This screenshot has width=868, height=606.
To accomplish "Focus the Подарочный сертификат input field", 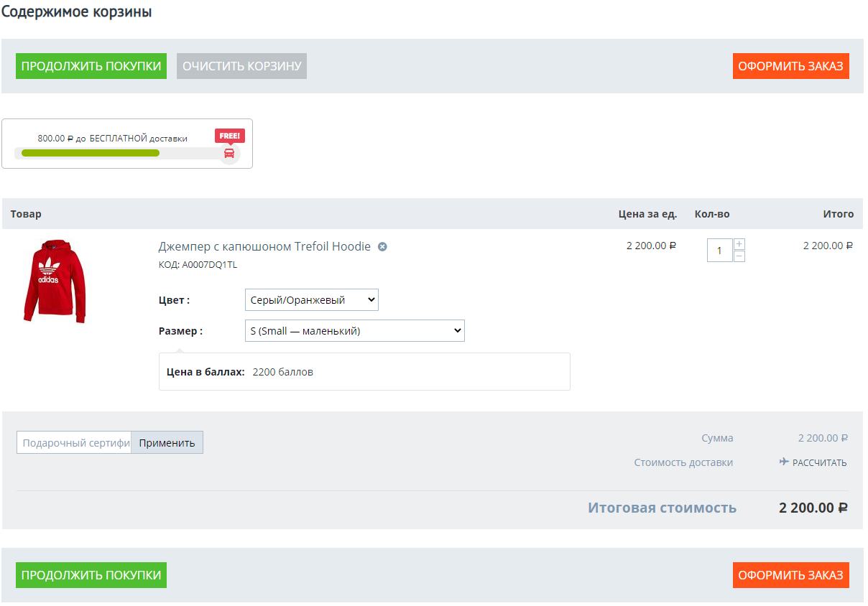I will (x=74, y=442).
